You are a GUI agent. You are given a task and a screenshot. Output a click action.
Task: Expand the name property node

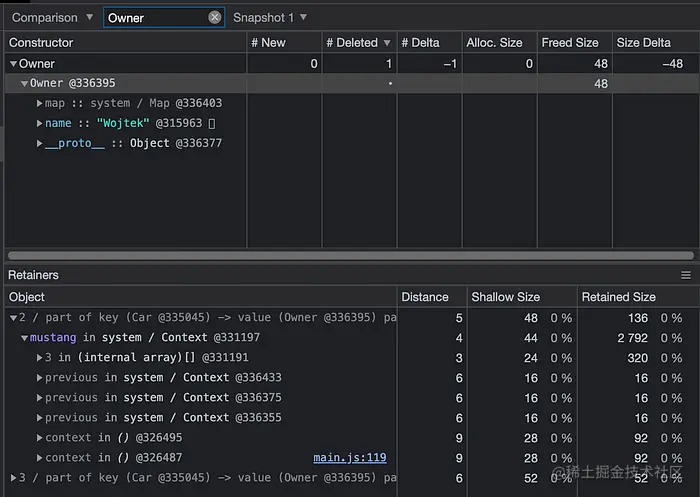[x=40, y=124]
